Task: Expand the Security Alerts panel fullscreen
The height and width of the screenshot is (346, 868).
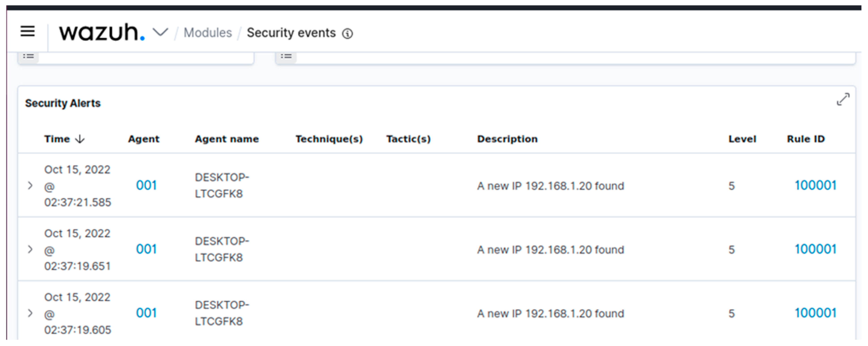Action: point(843,99)
